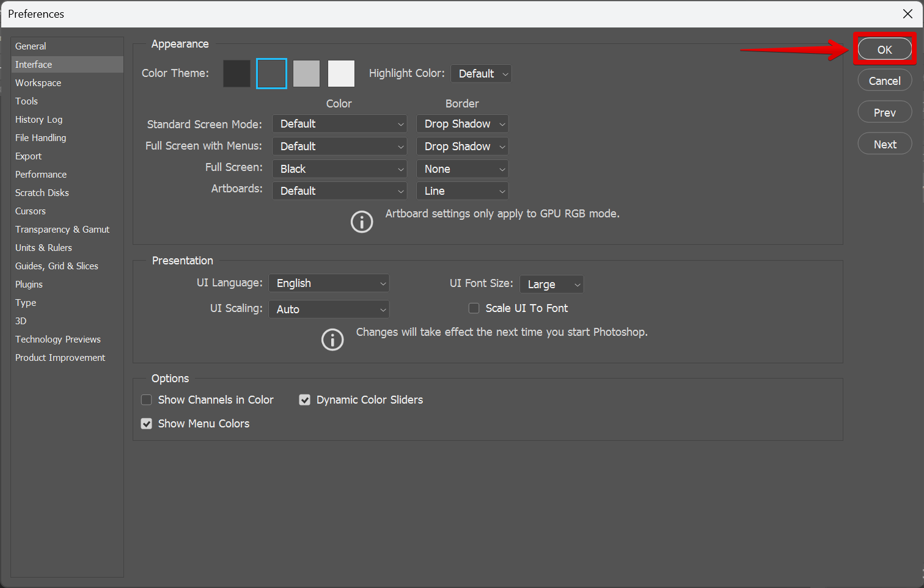The width and height of the screenshot is (924, 588).
Task: Expand the UI Font Size dropdown
Action: pyautogui.click(x=551, y=285)
